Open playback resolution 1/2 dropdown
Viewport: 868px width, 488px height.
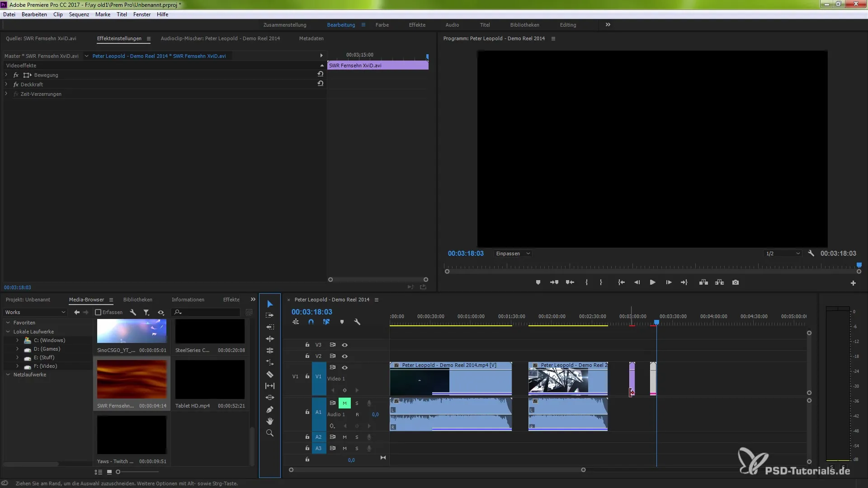click(x=783, y=253)
